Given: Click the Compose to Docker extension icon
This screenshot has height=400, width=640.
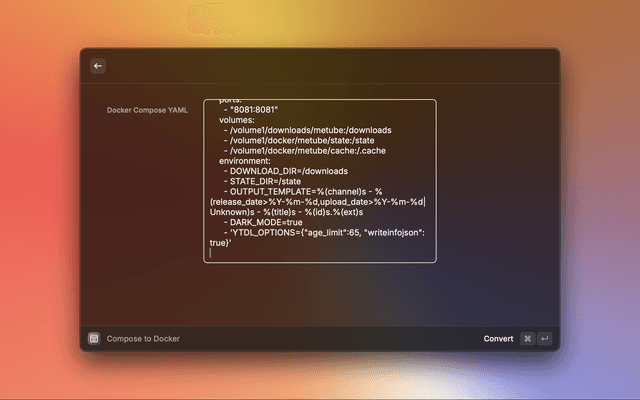Looking at the screenshot, I should pos(93,339).
